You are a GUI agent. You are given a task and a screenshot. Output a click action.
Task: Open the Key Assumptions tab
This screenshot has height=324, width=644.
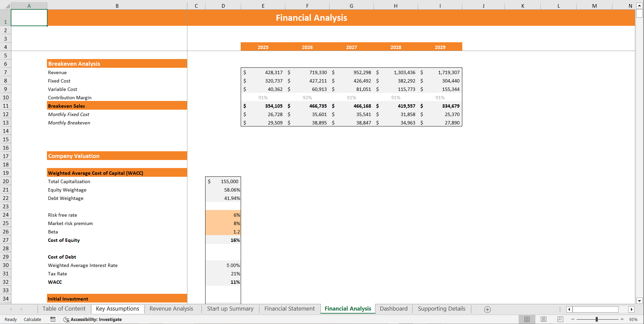pos(118,309)
